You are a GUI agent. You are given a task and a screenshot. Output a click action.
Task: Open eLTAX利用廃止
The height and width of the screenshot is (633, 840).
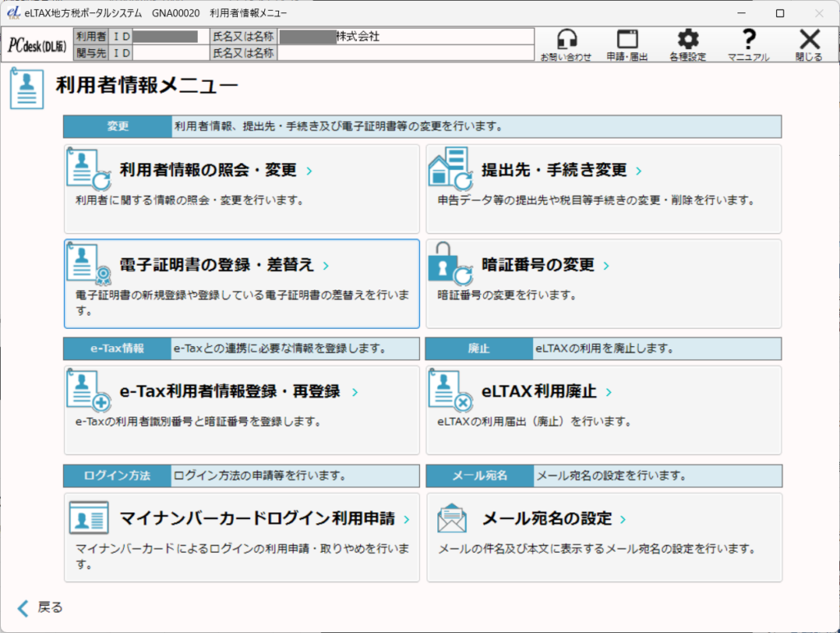[604, 410]
